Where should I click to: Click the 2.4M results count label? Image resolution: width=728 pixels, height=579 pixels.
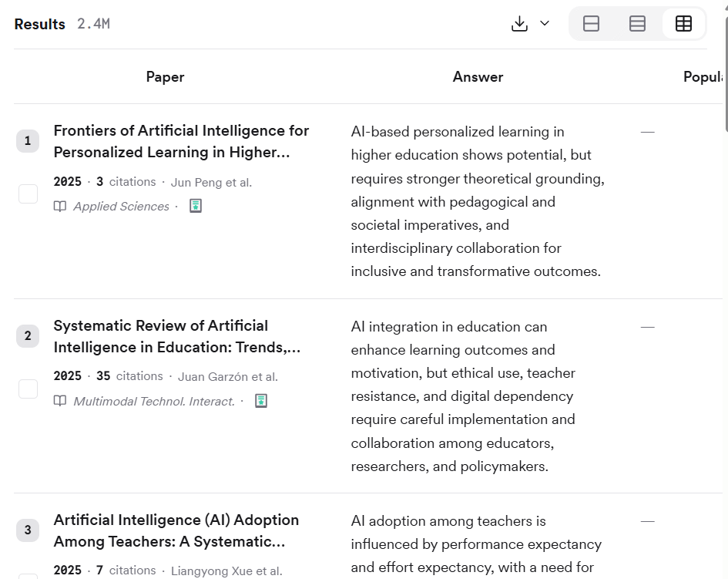click(x=93, y=24)
